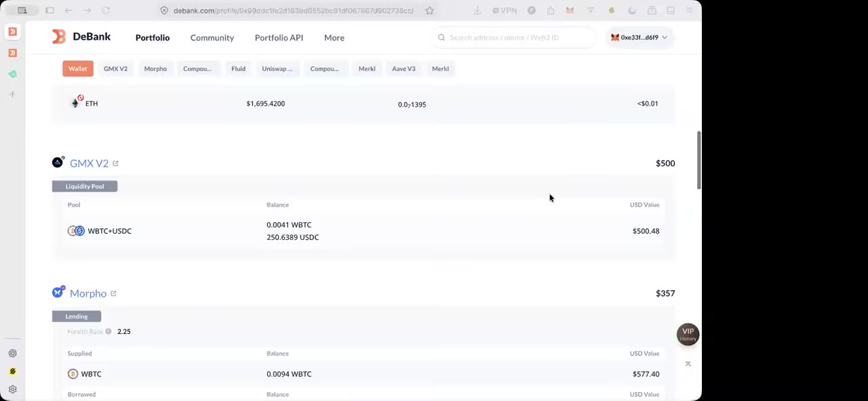Select the Aave V3 protocol tab

[403, 68]
